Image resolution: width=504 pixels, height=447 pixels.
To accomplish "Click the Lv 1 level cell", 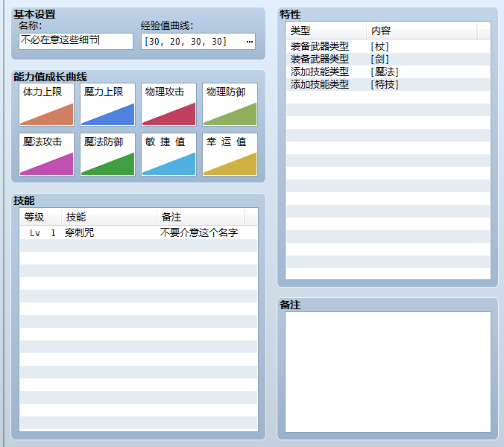I will [x=42, y=232].
